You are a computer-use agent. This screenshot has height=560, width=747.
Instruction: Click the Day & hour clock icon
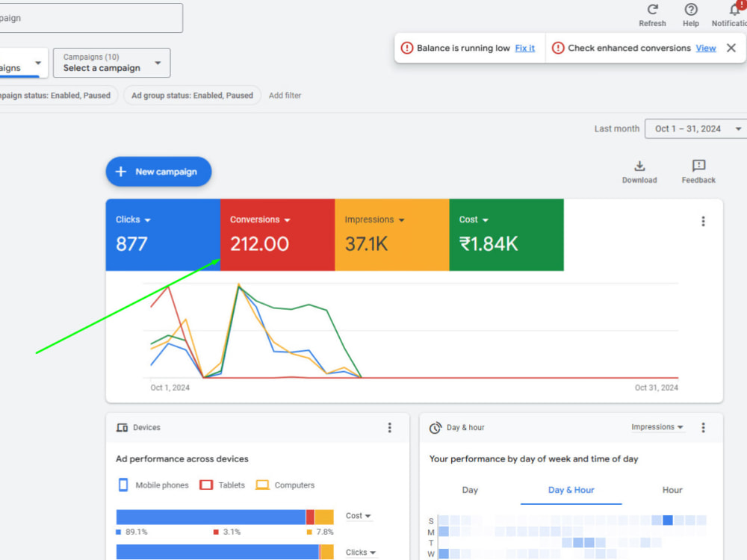point(435,428)
